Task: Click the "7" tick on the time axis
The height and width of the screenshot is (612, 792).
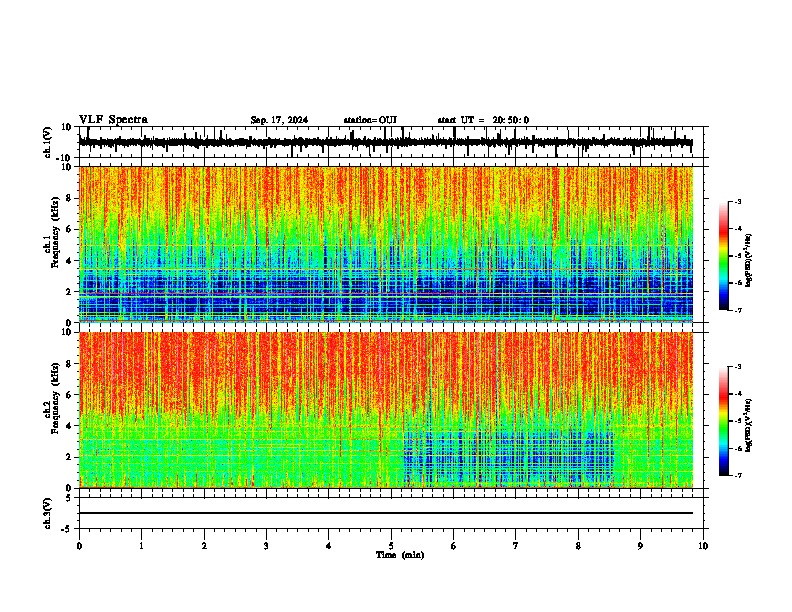Action: click(x=516, y=546)
